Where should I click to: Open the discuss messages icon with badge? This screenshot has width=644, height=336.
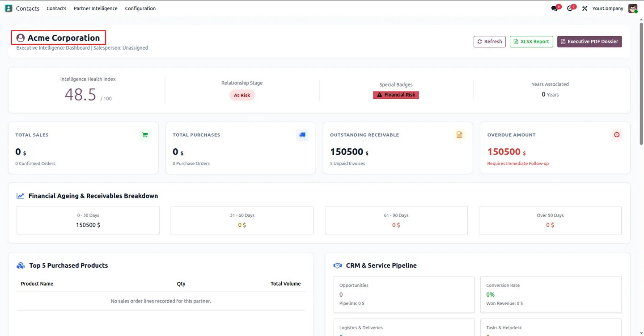[x=555, y=8]
